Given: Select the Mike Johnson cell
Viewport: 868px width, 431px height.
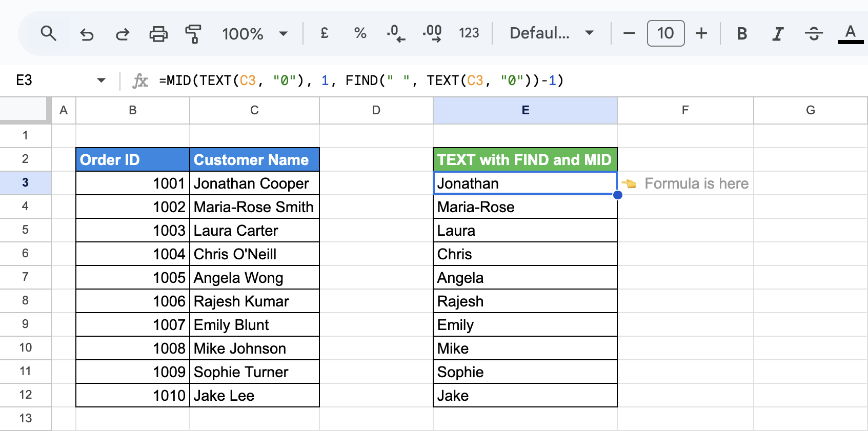Looking at the screenshot, I should [254, 348].
